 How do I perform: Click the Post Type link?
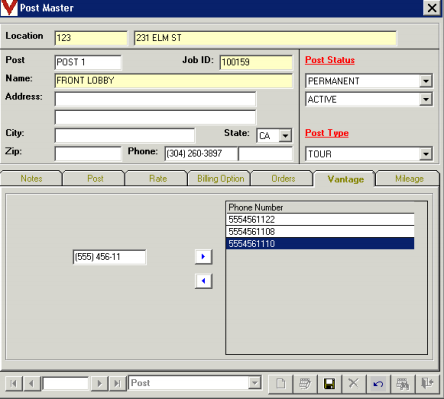pos(327,133)
